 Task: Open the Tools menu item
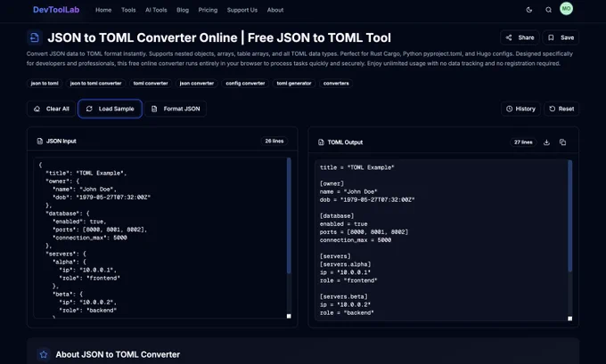(x=128, y=10)
